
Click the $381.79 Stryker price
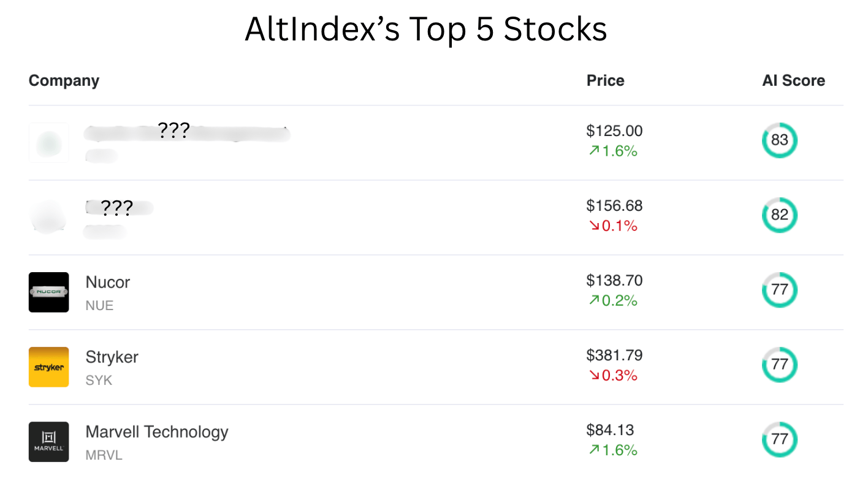[614, 355]
